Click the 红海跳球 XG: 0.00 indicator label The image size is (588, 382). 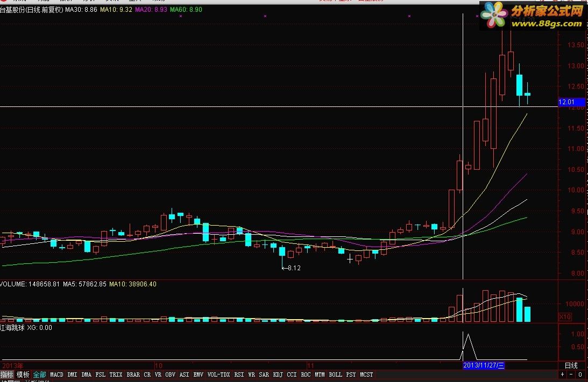26,328
